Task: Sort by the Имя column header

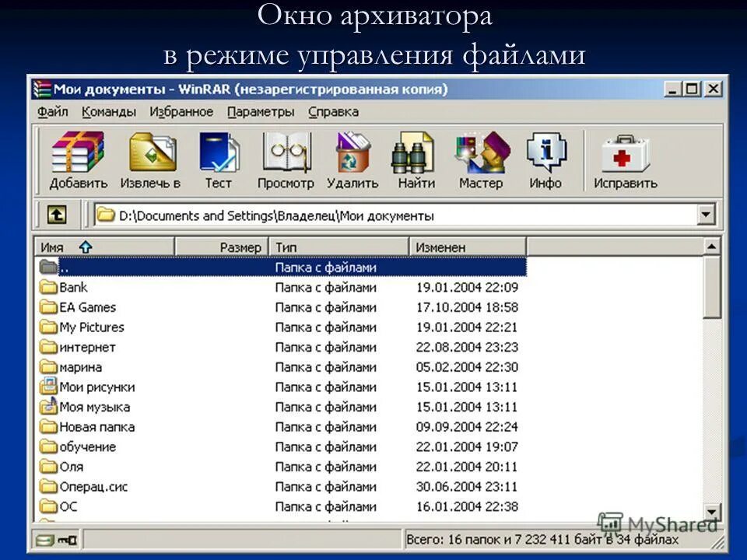Action: [105, 247]
